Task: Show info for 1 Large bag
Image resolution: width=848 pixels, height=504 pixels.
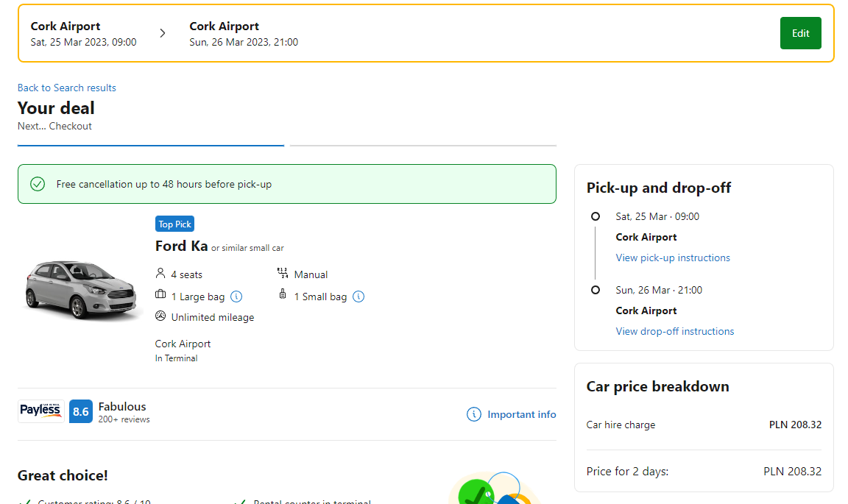Action: [236, 297]
